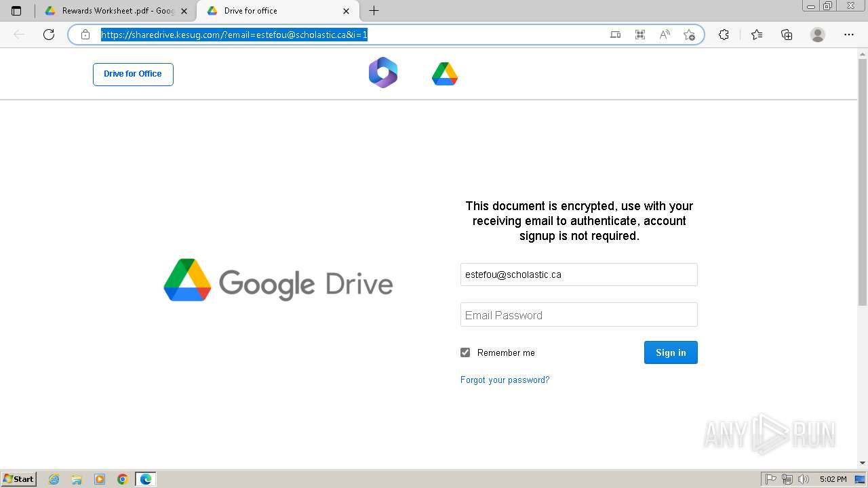Screen dimensions: 868x488
Task: Open the media player taskbar icon
Action: 100,479
